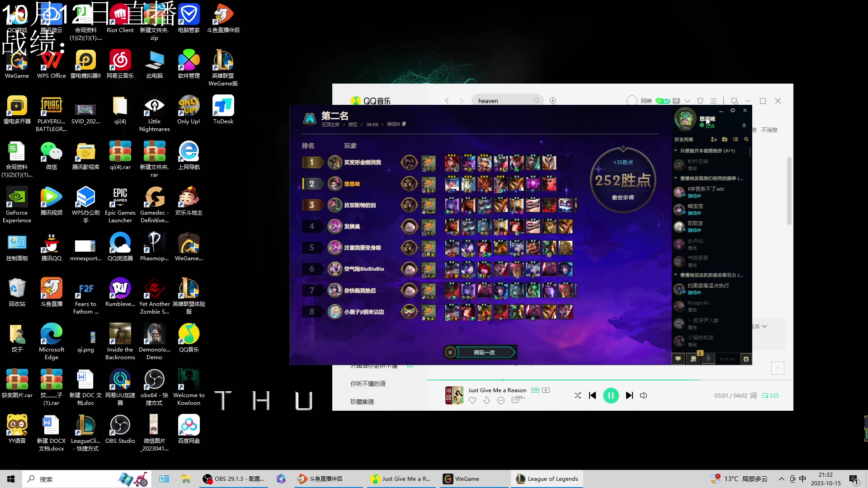Open 你听不懂的语 playlist in QQ Music
Image resolution: width=868 pixels, height=488 pixels.
point(368,384)
